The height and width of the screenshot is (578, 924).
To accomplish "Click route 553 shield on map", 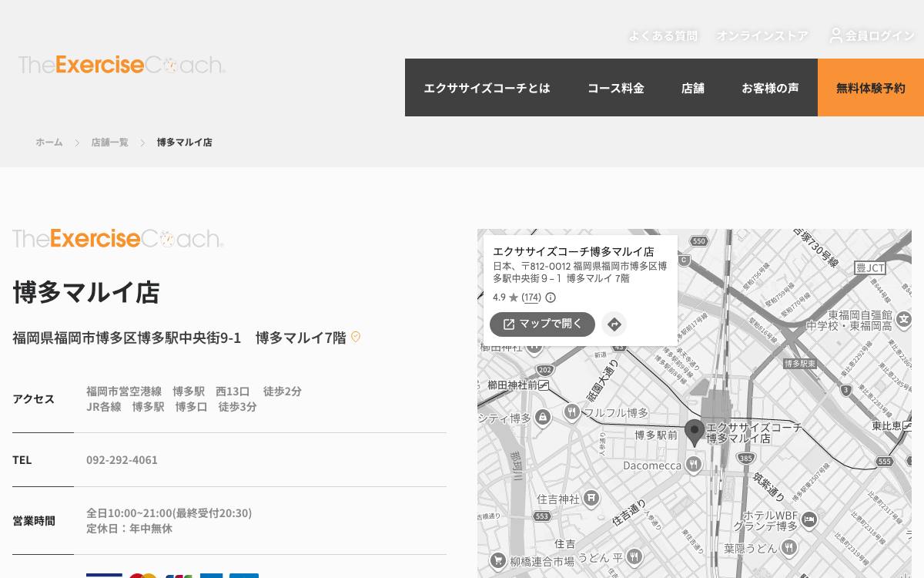I will pos(542,516).
